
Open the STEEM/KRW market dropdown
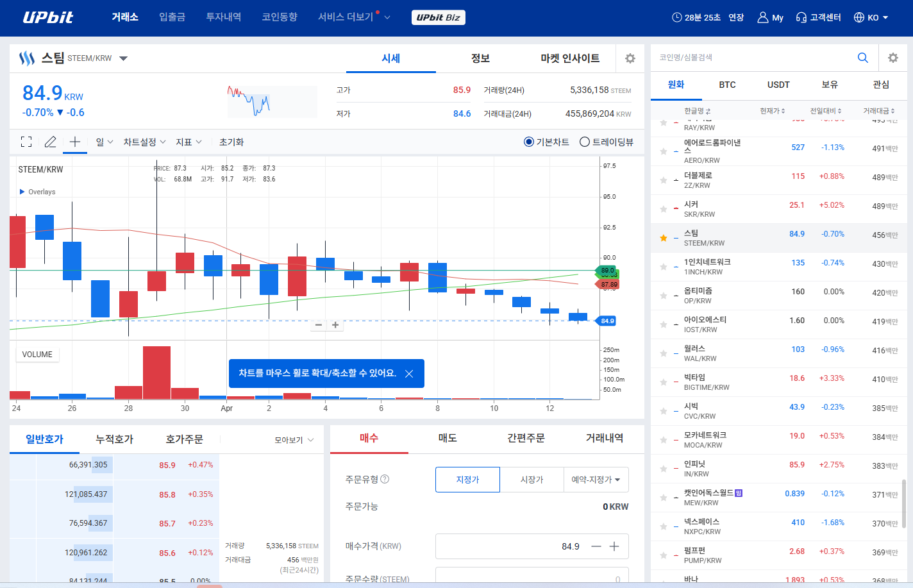click(124, 58)
